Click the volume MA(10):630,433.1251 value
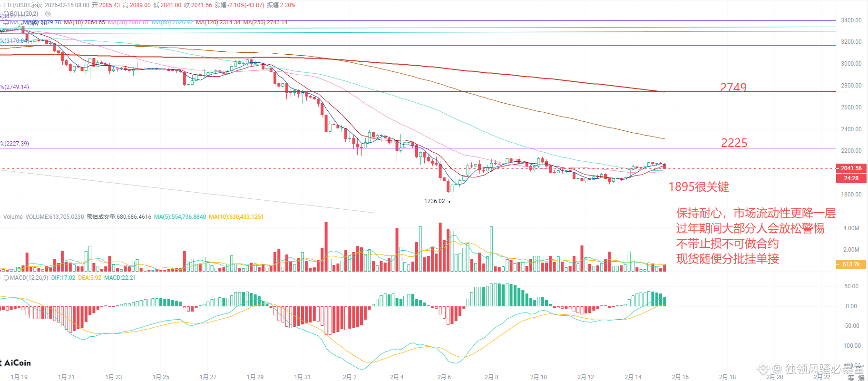This screenshot has height=381, width=868. point(236,217)
